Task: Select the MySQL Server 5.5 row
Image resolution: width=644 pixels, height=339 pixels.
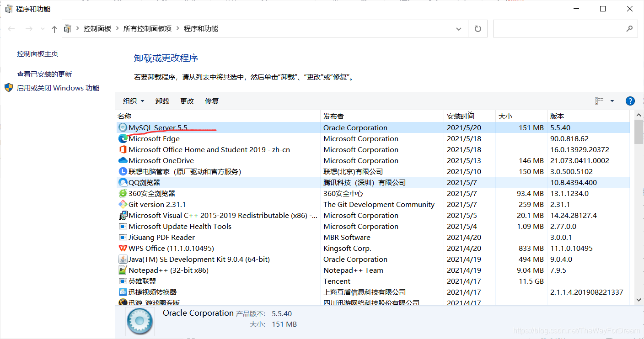Action: coord(374,127)
